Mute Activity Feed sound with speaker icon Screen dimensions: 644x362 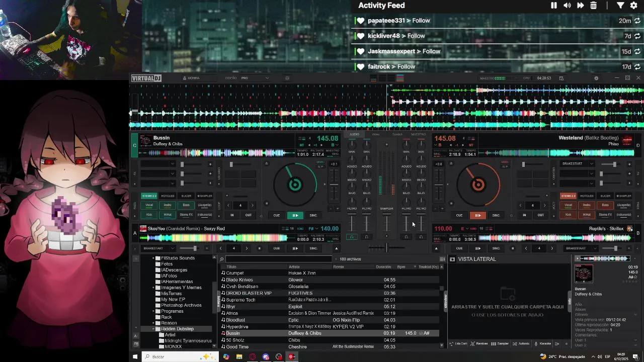click(567, 6)
